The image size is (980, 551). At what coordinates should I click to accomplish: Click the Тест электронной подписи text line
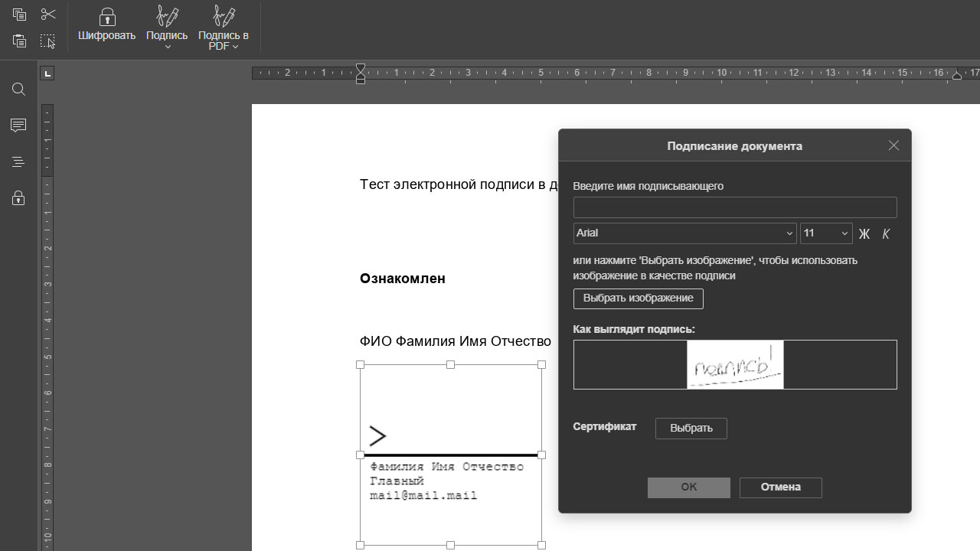(x=459, y=184)
